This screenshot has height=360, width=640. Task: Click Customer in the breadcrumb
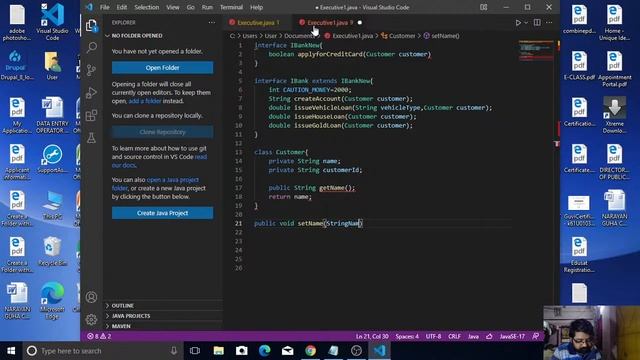pos(402,36)
